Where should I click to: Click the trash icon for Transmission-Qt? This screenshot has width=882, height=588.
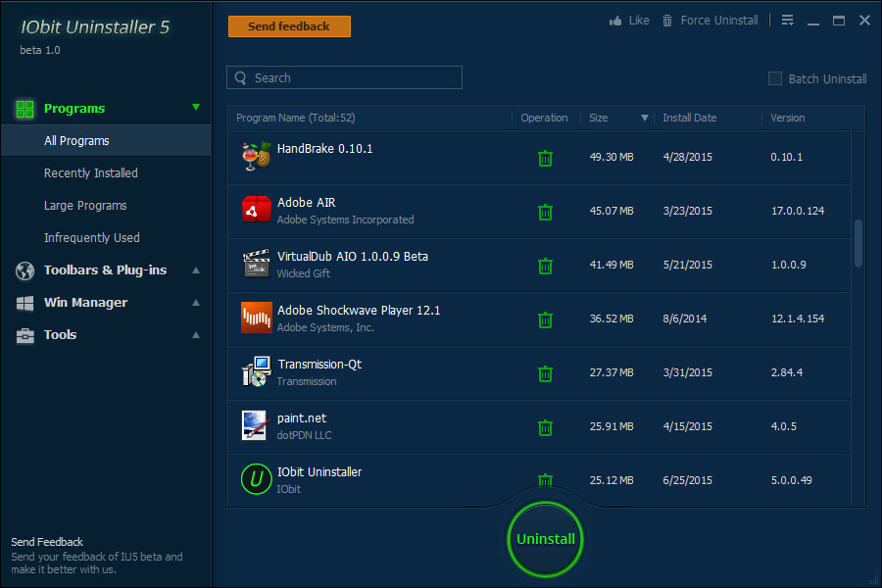545,373
